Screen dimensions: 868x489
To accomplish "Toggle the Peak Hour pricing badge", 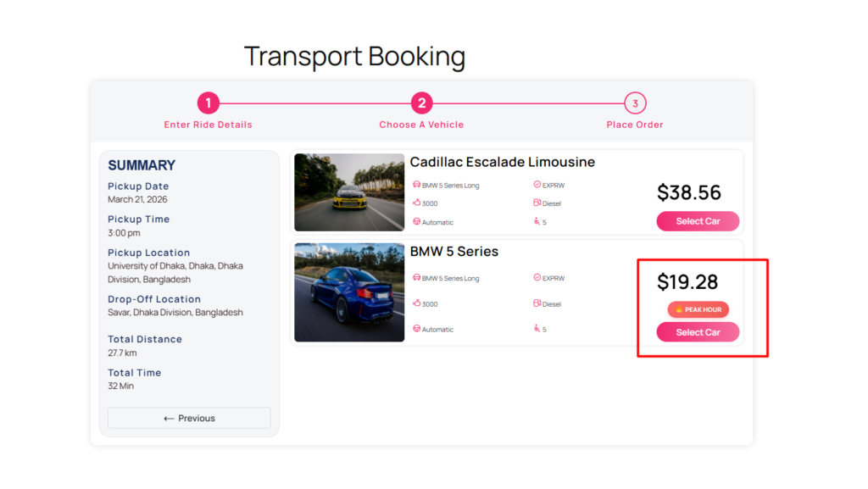I will tap(698, 309).
